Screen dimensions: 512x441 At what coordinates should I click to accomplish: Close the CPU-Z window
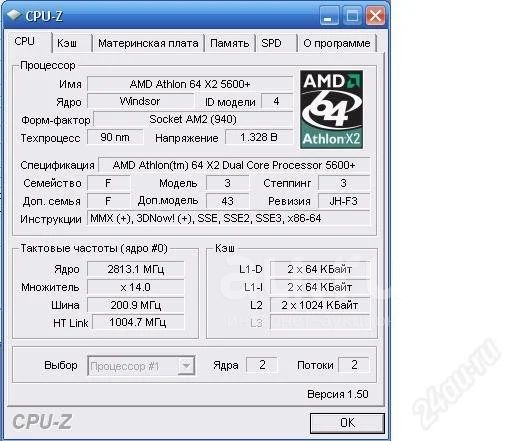click(375, 16)
